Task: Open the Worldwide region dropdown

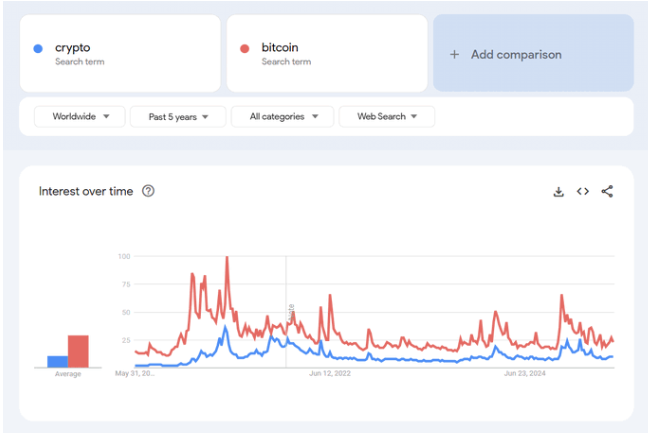Action: pyautogui.click(x=80, y=117)
